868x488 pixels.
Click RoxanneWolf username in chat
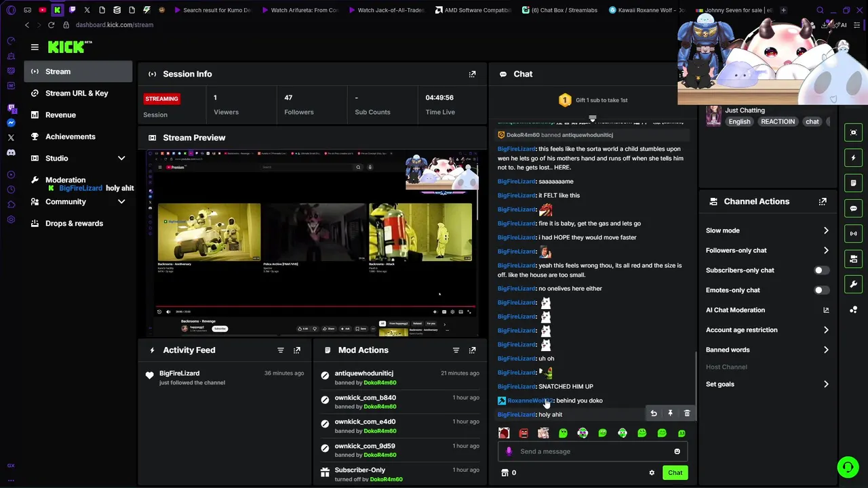point(530,401)
